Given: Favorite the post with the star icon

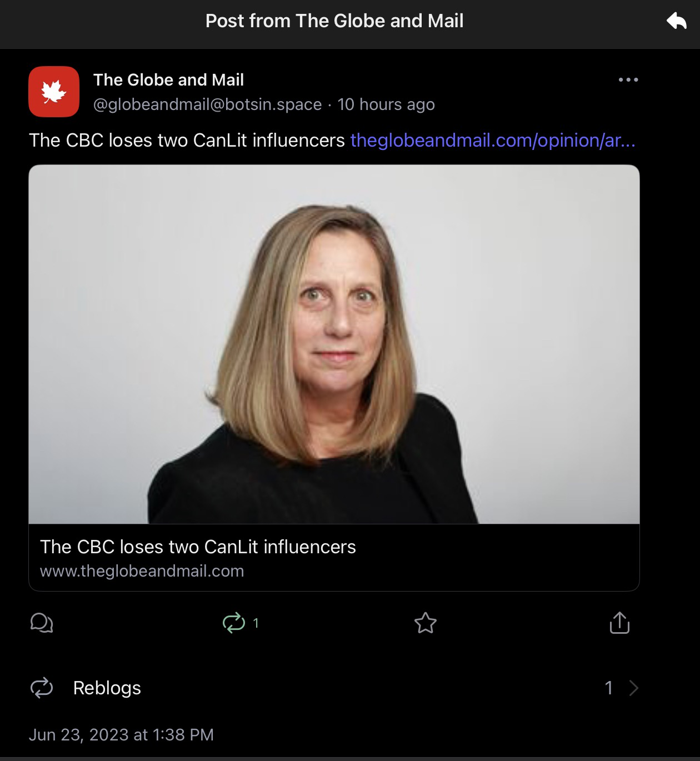Looking at the screenshot, I should coord(426,623).
